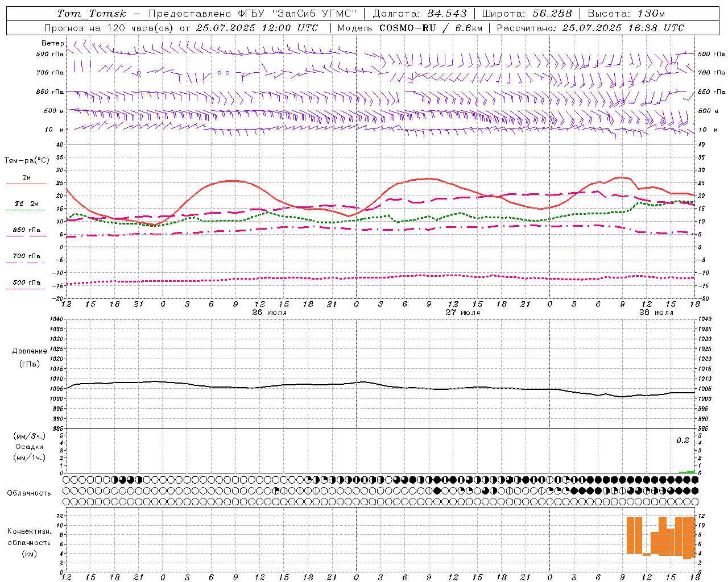Click the 27 июля date label
Viewport: 728px width, 582px height.
coord(463,313)
